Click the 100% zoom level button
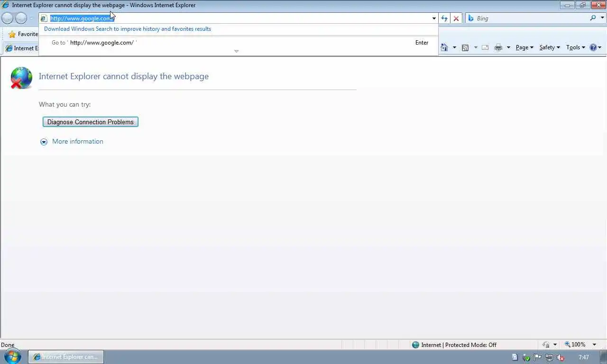 tap(575, 345)
